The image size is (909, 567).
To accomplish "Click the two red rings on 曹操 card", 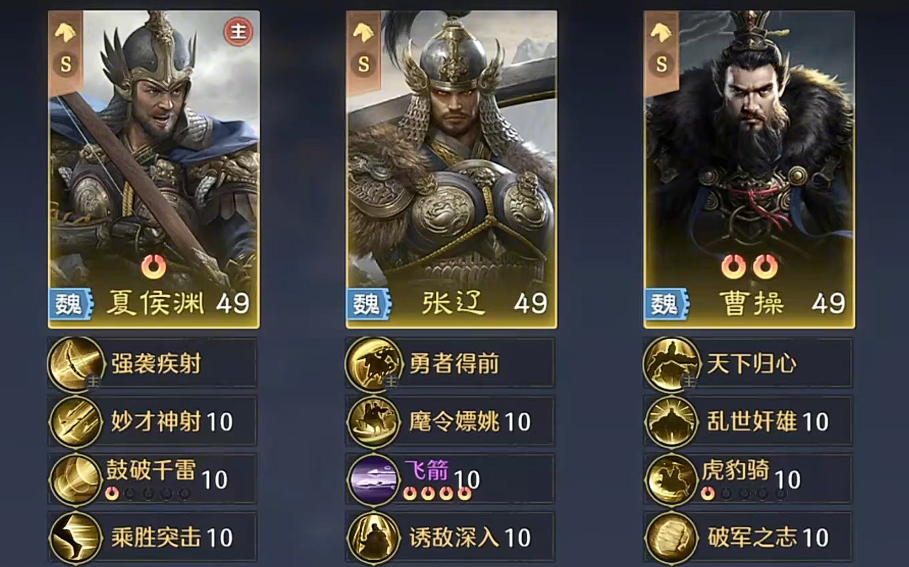I will tap(749, 266).
